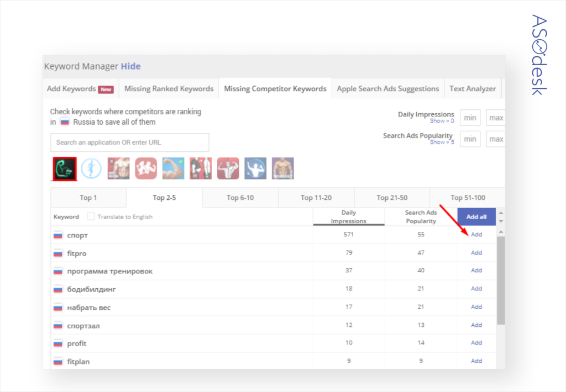
Task: Add the keyword 'спортзал'
Action: pyautogui.click(x=476, y=325)
